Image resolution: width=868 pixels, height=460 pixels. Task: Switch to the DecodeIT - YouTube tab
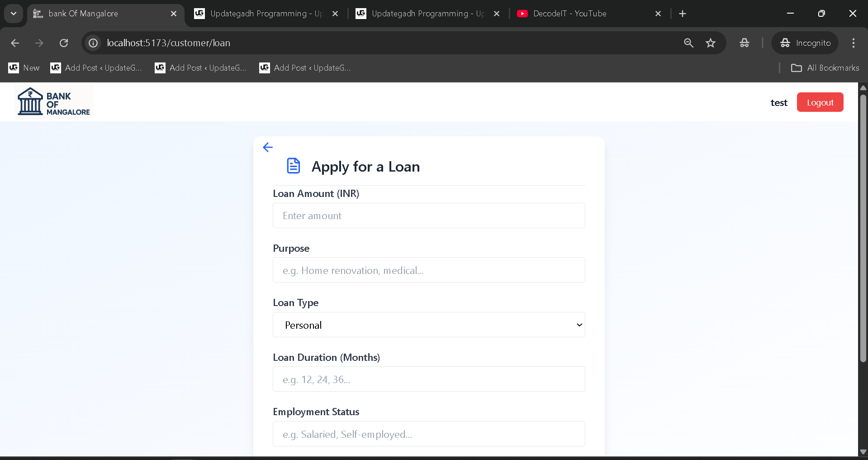(x=569, y=14)
